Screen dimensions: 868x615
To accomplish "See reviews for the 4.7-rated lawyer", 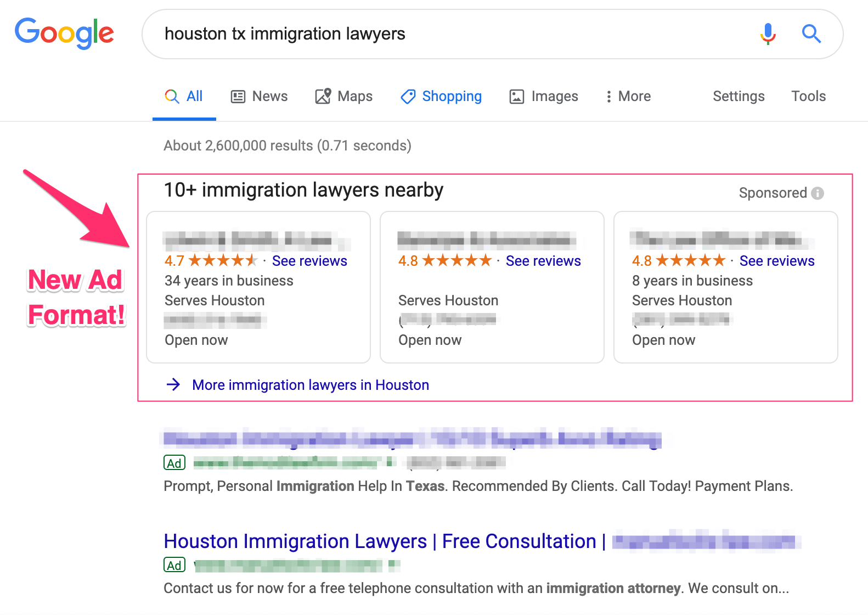I will 309,261.
